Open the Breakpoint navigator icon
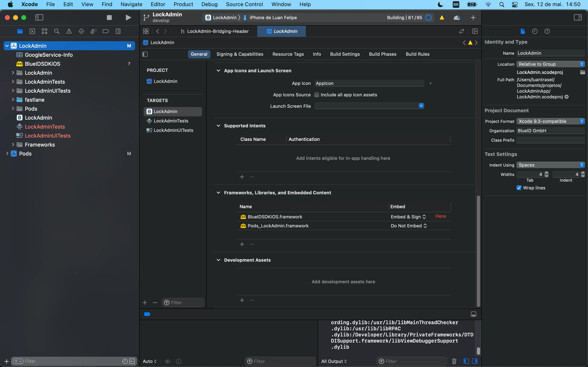 (106, 31)
